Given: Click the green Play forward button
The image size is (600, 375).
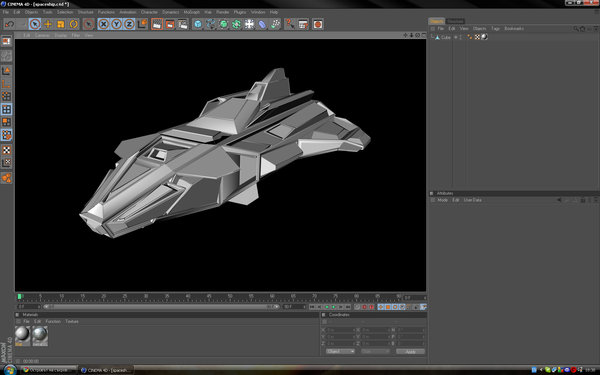Looking at the screenshot, I should [333, 307].
